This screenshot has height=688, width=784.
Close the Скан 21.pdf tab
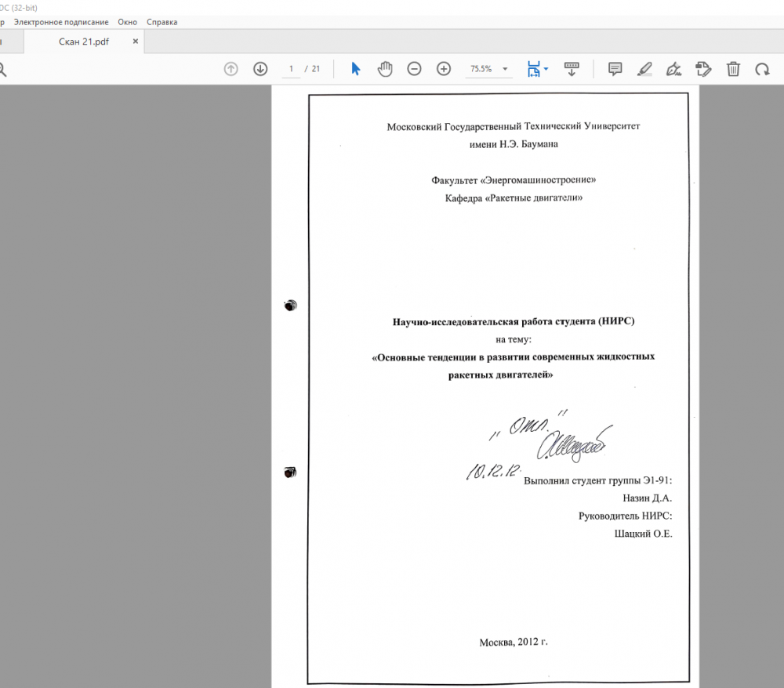pos(135,42)
